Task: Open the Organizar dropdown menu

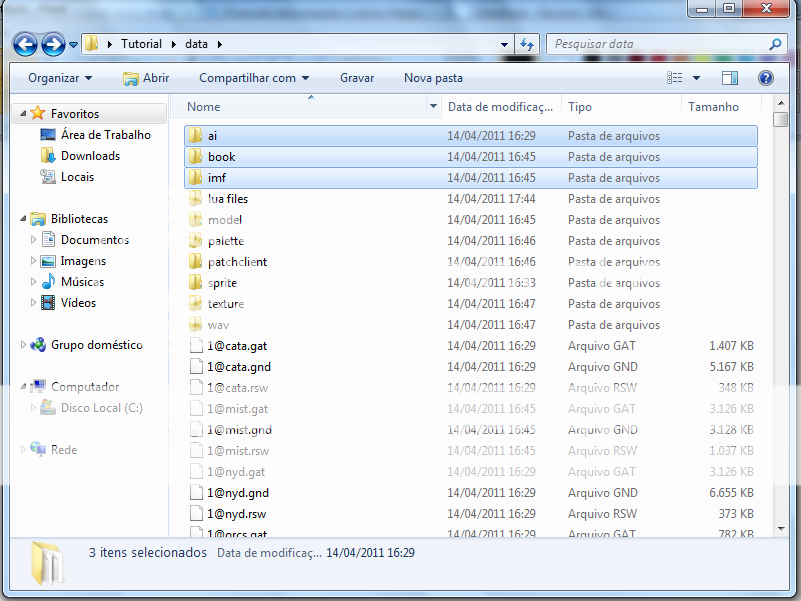Action: [x=59, y=78]
